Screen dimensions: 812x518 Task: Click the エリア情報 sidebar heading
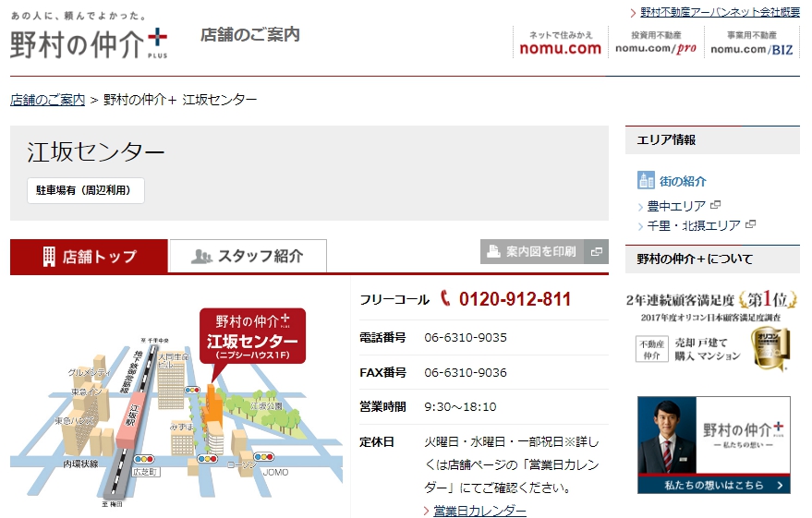[712, 139]
